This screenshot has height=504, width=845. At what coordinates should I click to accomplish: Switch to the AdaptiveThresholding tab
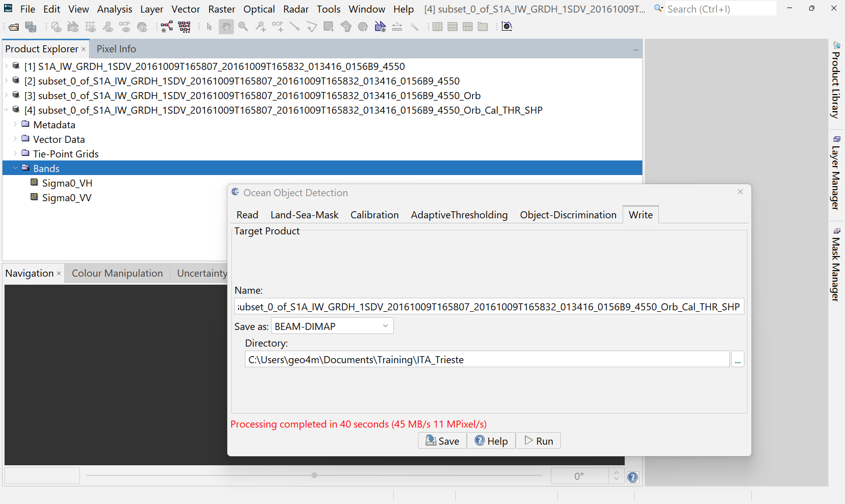[x=459, y=215]
